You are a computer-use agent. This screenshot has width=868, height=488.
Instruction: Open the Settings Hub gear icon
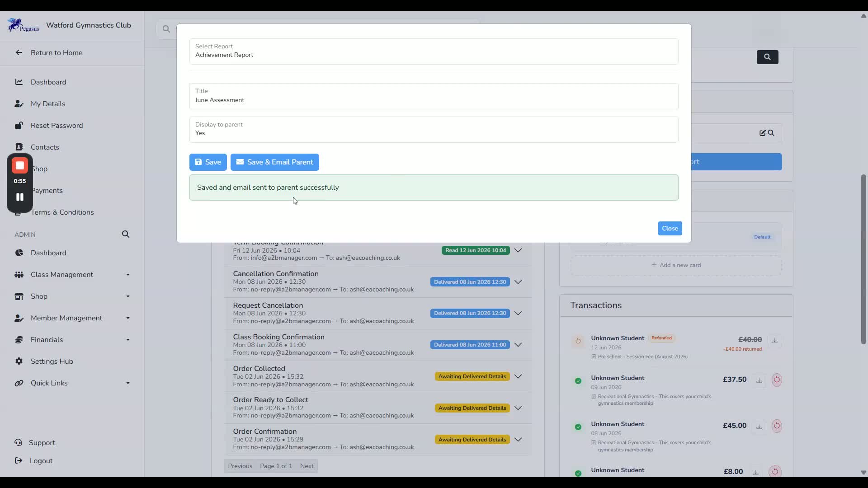click(x=19, y=361)
